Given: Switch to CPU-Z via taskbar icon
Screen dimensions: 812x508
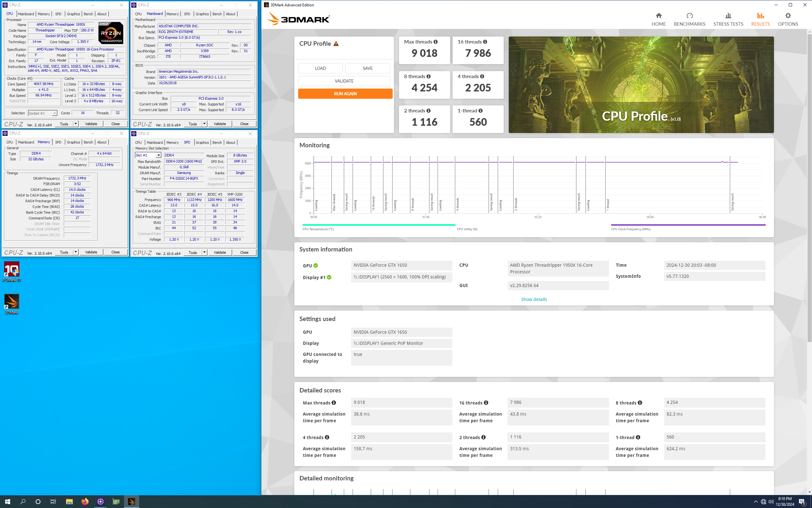Looking at the screenshot, I should (100, 501).
